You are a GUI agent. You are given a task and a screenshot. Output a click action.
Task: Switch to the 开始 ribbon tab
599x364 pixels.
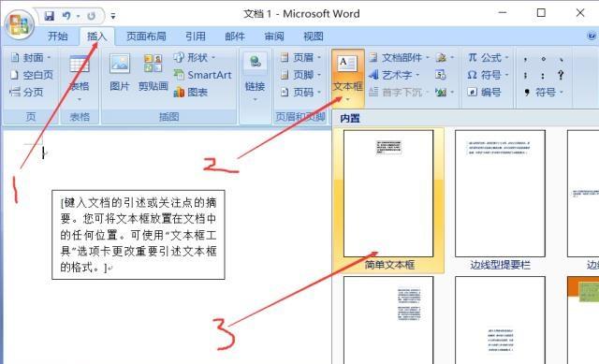58,36
